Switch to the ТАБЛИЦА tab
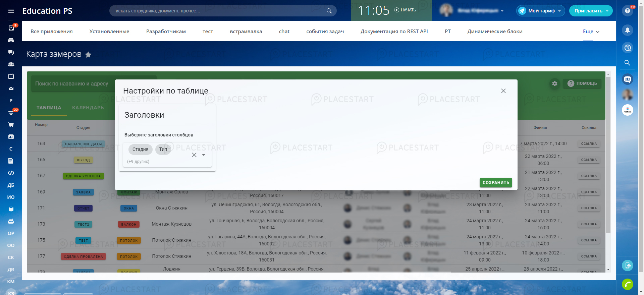The image size is (644, 295). 49,108
